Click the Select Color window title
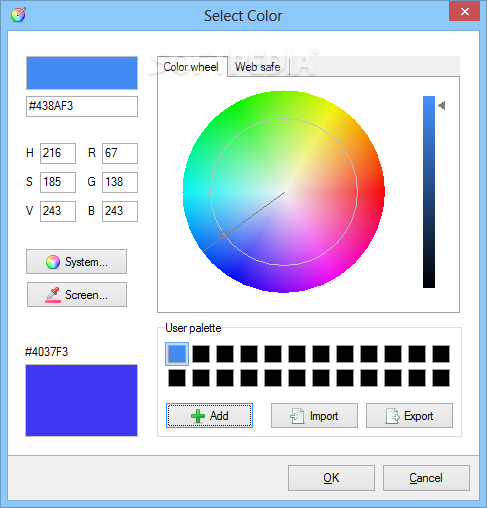Viewport: 487px width, 508px height. pos(243,16)
